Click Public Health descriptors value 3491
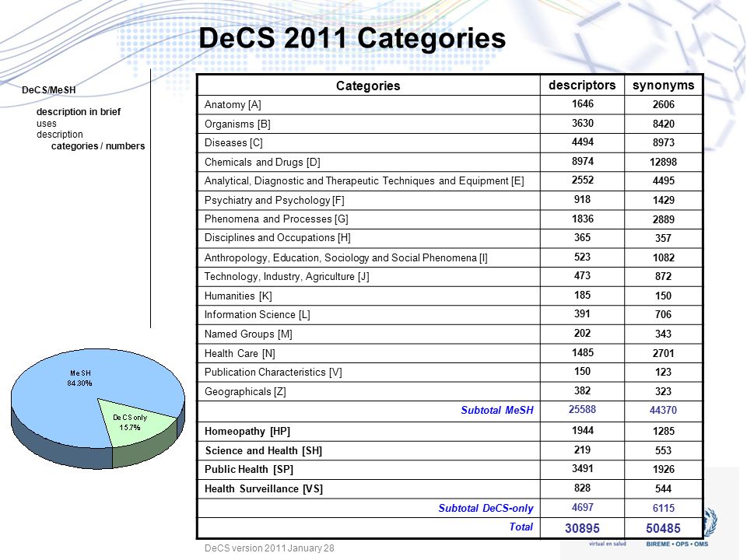 (582, 469)
